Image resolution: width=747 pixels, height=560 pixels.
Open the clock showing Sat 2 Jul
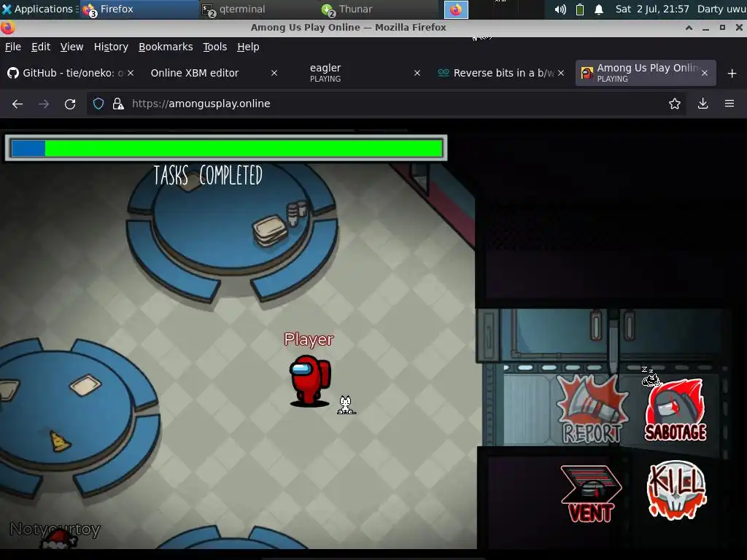[652, 9]
